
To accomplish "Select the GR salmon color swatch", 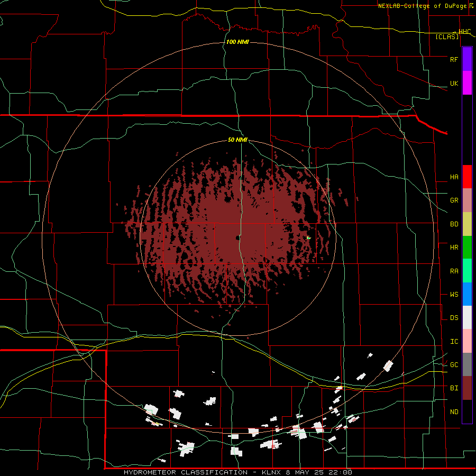I will pos(467,200).
